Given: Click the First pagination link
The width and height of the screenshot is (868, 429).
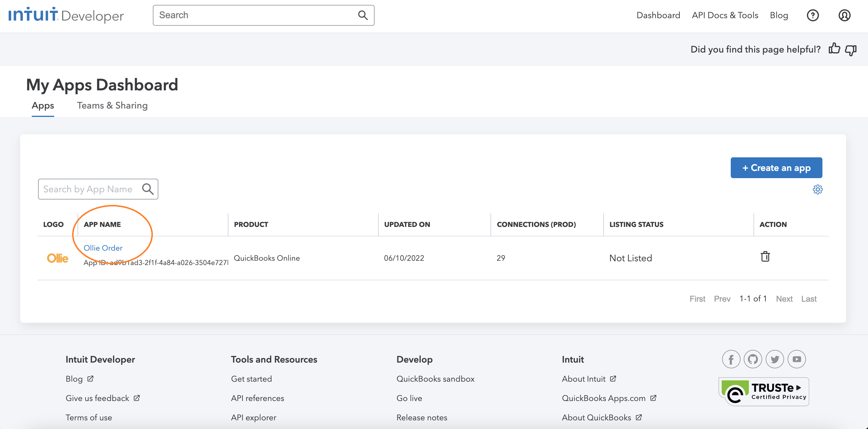Looking at the screenshot, I should 697,299.
